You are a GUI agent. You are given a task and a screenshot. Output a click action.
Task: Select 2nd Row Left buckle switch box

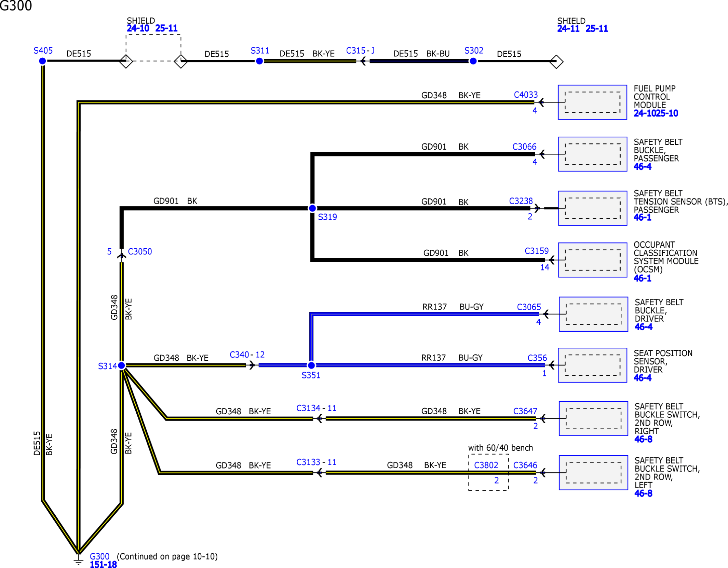click(593, 473)
